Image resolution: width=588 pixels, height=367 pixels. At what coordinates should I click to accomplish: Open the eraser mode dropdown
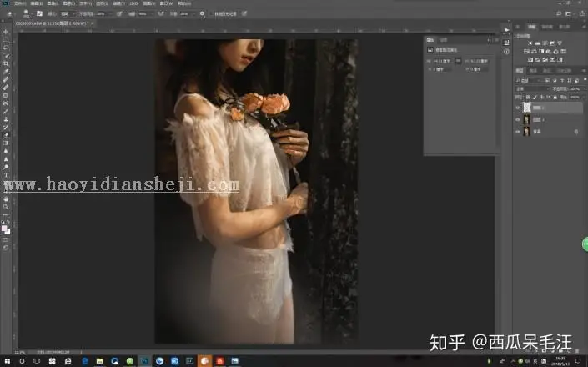(68, 13)
